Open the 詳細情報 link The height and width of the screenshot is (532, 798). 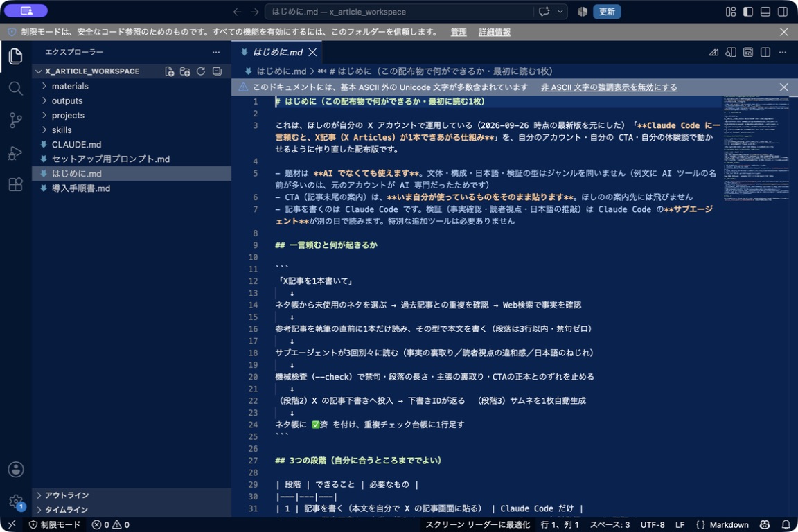494,32
